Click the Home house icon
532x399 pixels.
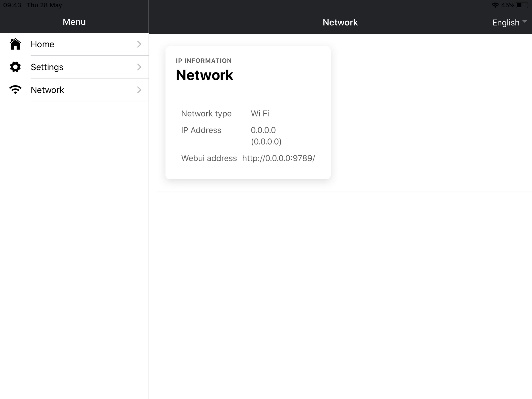pos(15,44)
